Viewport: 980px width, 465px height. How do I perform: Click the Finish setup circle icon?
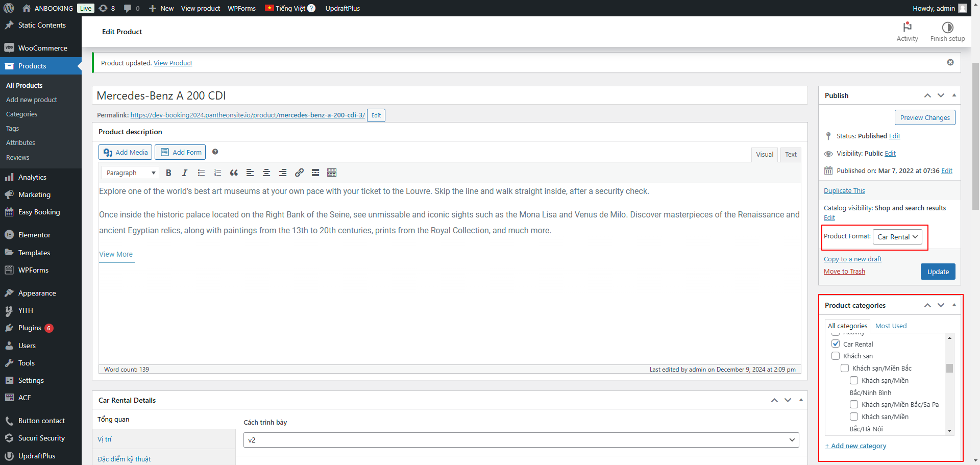[x=947, y=27]
